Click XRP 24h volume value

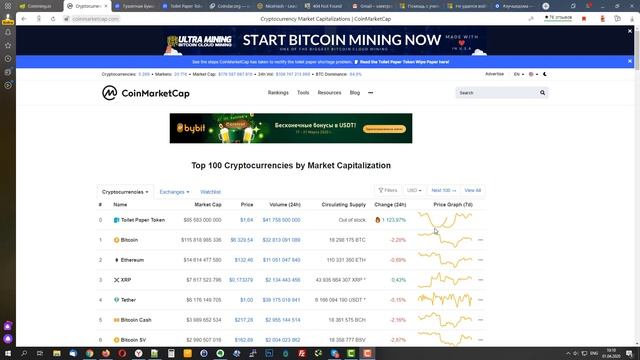[282, 280]
